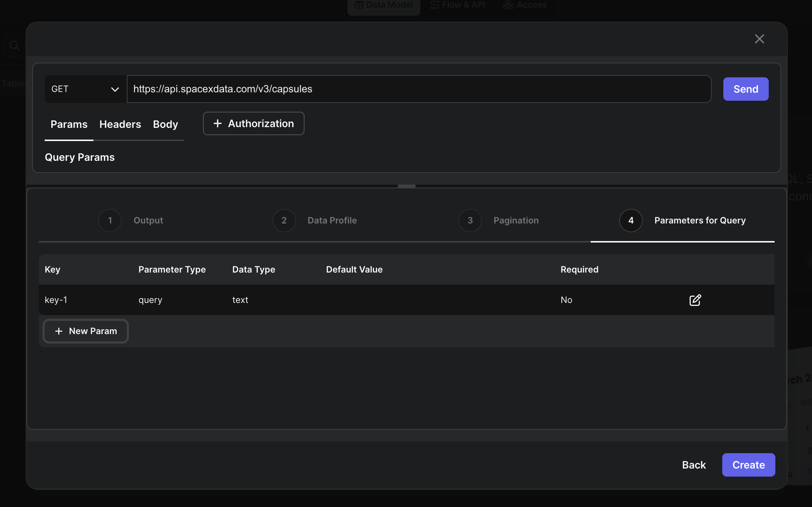Send the API request
Viewport: 812px width, 507px height.
click(x=746, y=89)
